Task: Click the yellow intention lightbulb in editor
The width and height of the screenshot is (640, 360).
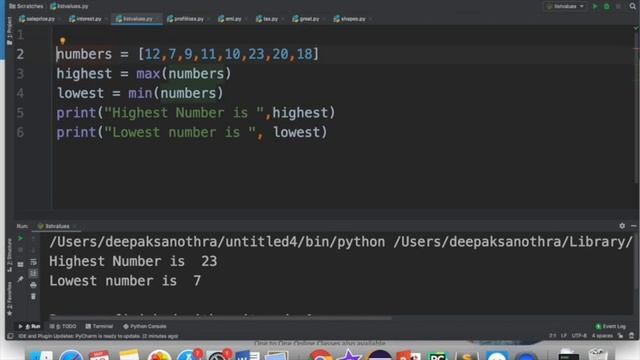Action: (62, 40)
